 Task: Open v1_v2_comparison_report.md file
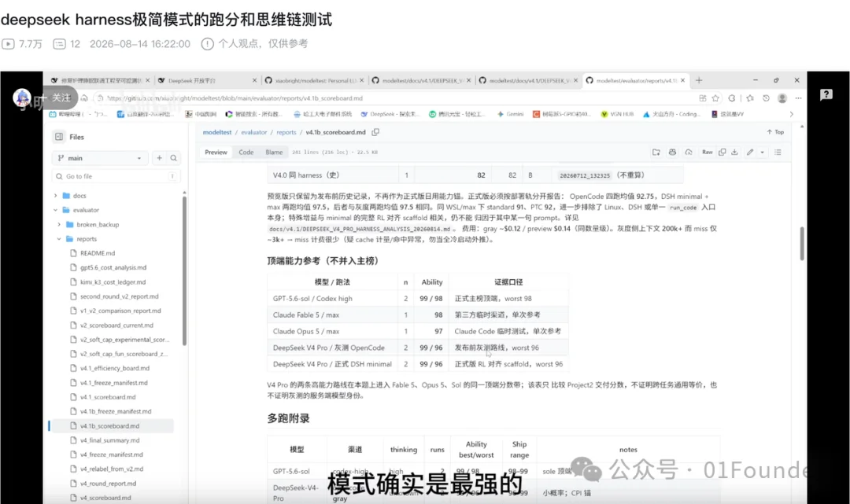120,311
